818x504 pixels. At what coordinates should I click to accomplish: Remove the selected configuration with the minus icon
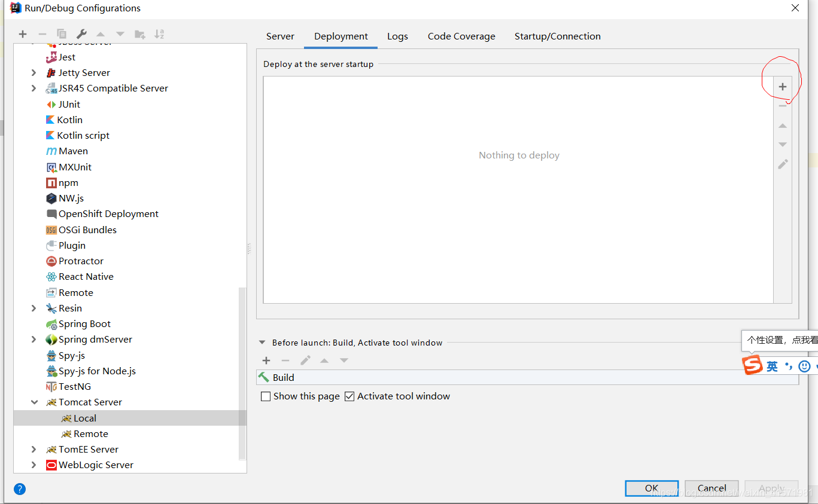[x=42, y=34]
